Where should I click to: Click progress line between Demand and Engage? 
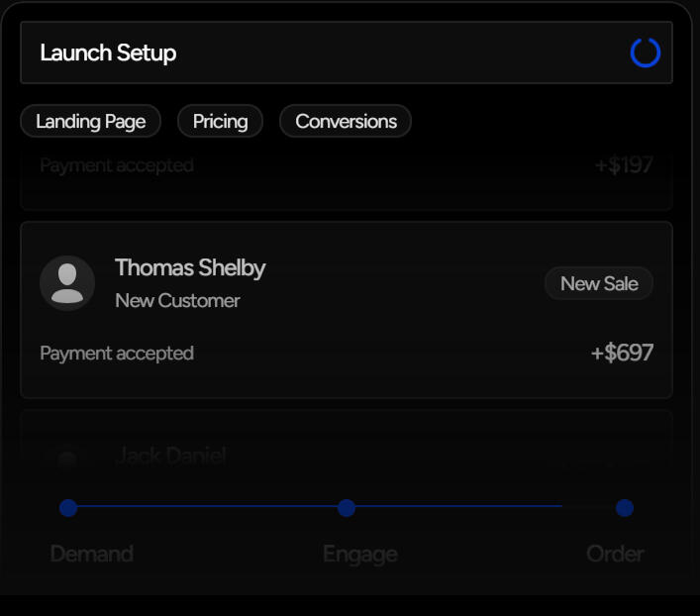207,507
